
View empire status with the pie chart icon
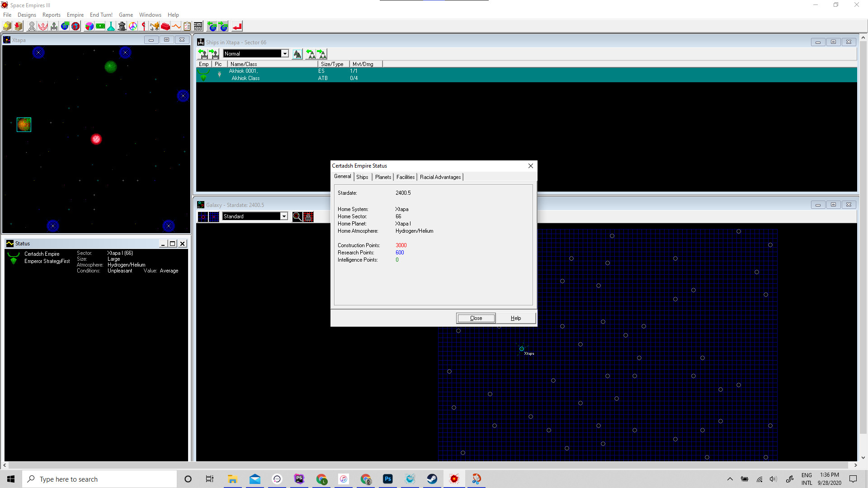pos(89,26)
